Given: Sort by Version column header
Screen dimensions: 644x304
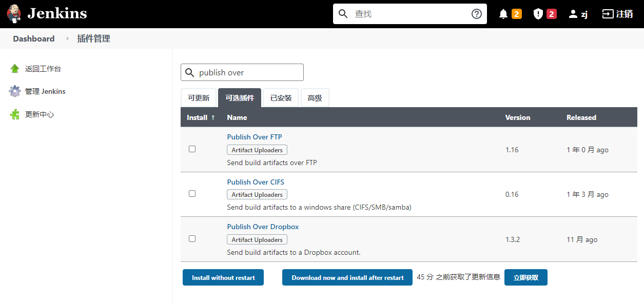Looking at the screenshot, I should (x=518, y=117).
